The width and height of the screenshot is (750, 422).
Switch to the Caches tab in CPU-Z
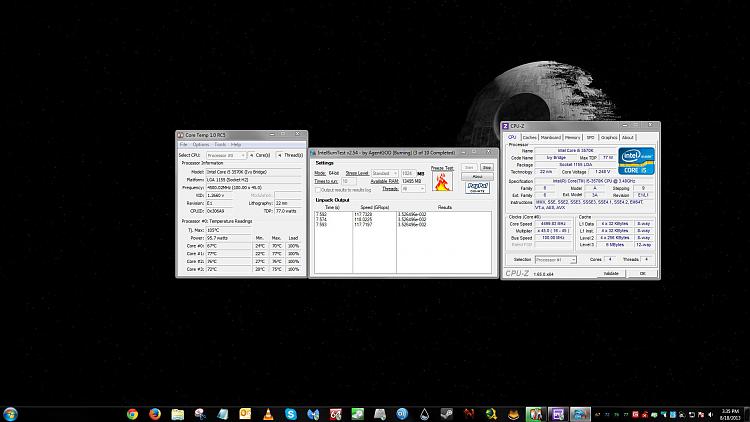point(529,137)
